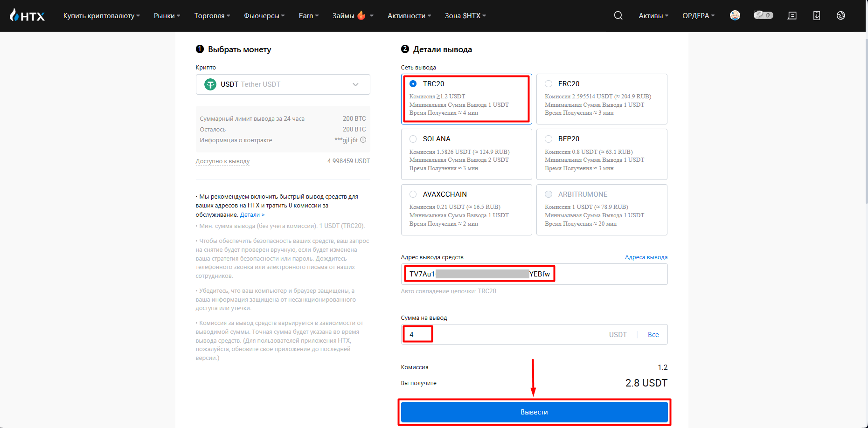
Task: Click the HTX logo in the header
Action: point(27,15)
